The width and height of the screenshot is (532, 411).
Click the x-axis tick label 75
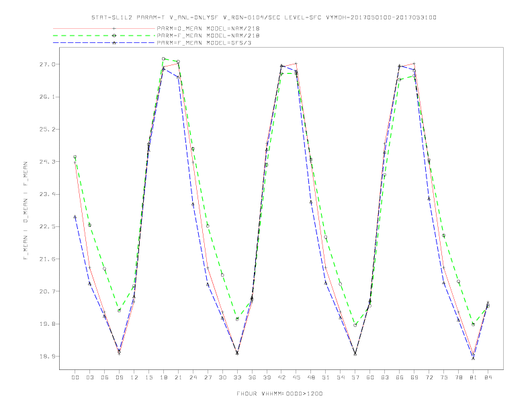point(444,377)
